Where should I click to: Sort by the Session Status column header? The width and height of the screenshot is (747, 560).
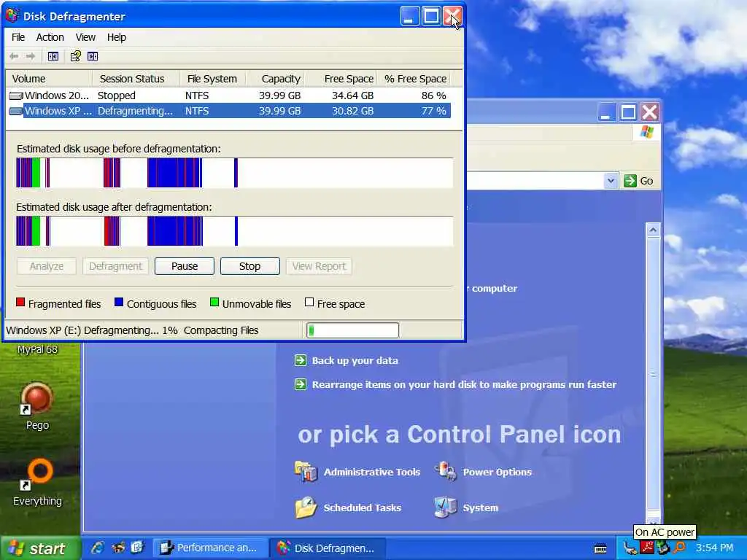pos(136,79)
